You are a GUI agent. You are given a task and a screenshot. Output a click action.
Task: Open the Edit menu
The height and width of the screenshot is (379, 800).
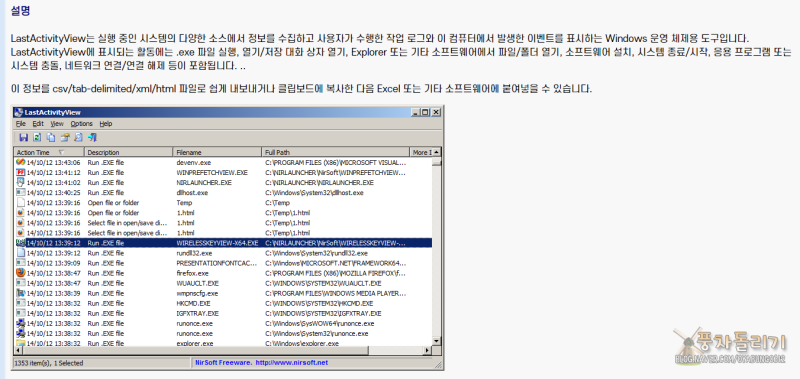click(x=38, y=123)
